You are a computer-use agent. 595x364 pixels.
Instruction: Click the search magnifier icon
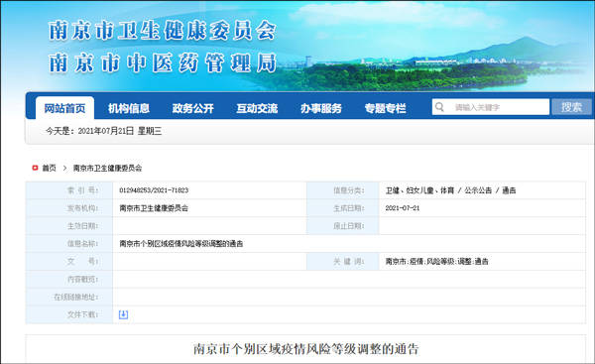[x=439, y=107]
